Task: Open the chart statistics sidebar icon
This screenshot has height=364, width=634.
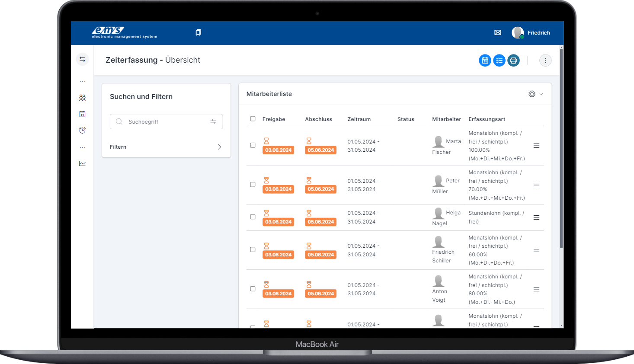Action: click(x=82, y=163)
